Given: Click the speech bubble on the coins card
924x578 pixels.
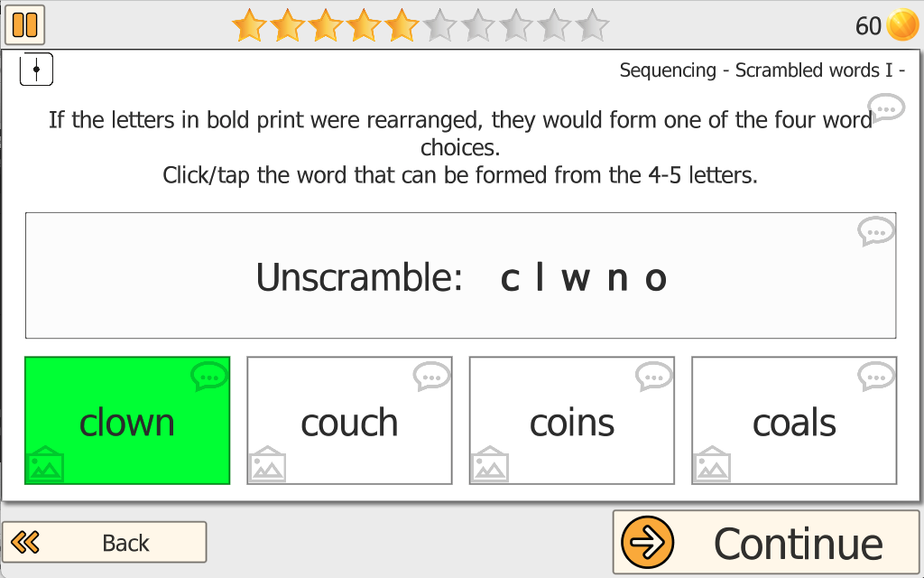Looking at the screenshot, I should [x=654, y=376].
